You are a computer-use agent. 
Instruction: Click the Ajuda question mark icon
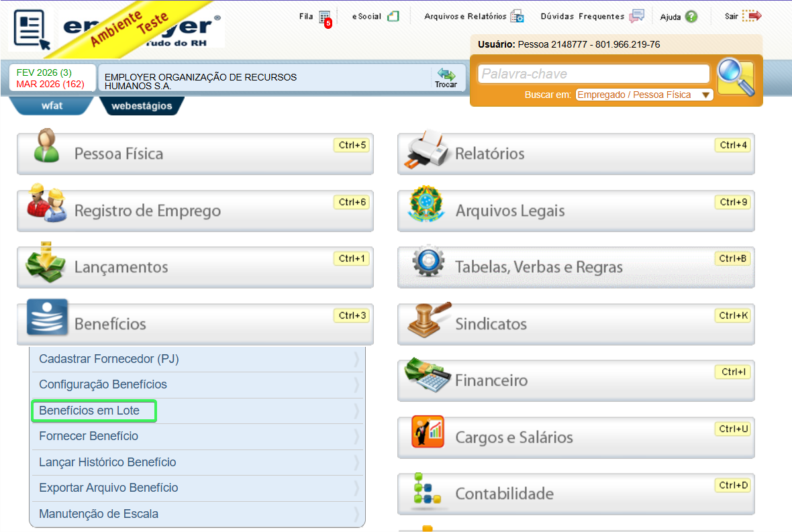(x=691, y=17)
